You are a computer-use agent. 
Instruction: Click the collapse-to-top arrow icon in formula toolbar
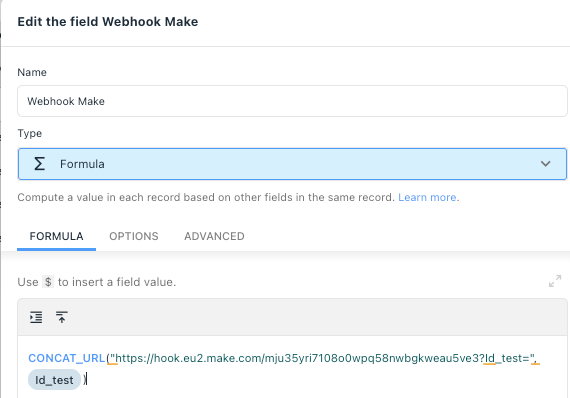(x=62, y=317)
